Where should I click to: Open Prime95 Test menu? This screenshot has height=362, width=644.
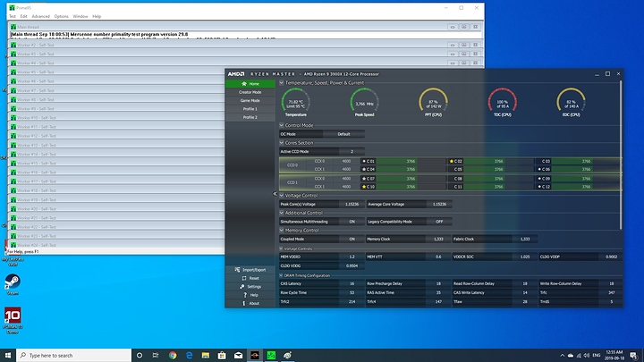(x=13, y=16)
